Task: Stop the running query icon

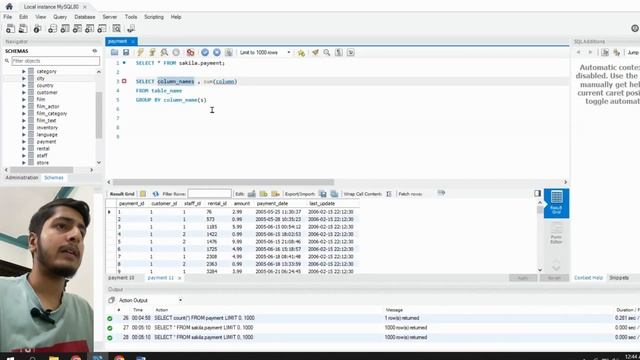Action: pos(176,52)
